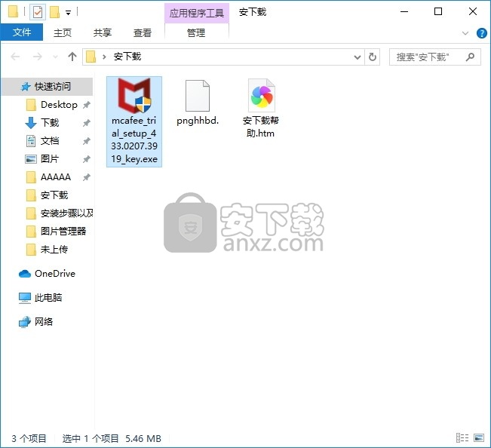
Task: Open 图片 in quick access
Action: pos(50,158)
